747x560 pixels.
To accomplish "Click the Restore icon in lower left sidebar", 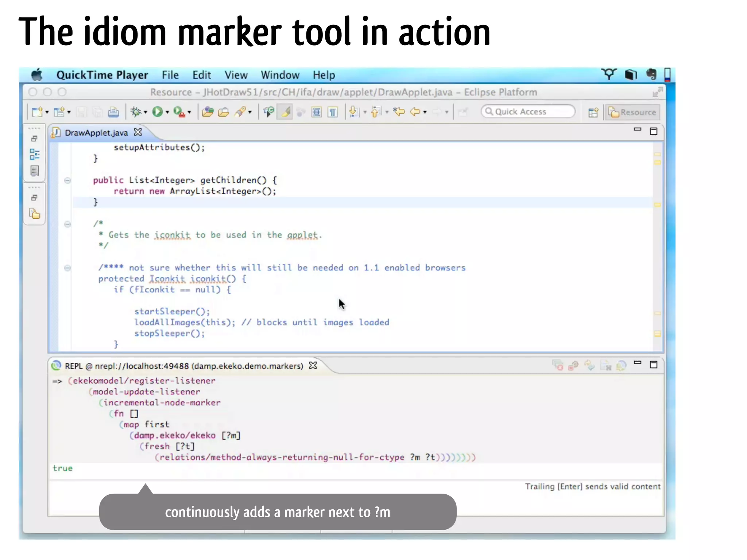I will pyautogui.click(x=34, y=198).
